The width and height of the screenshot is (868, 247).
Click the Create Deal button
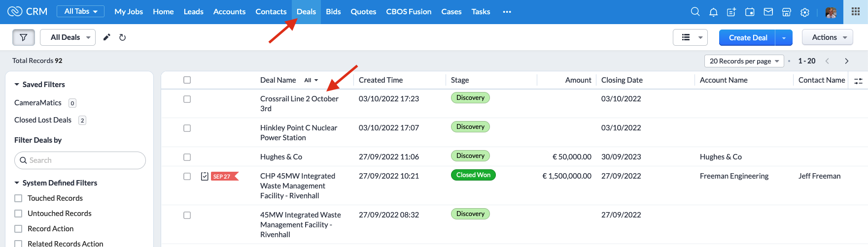(748, 38)
